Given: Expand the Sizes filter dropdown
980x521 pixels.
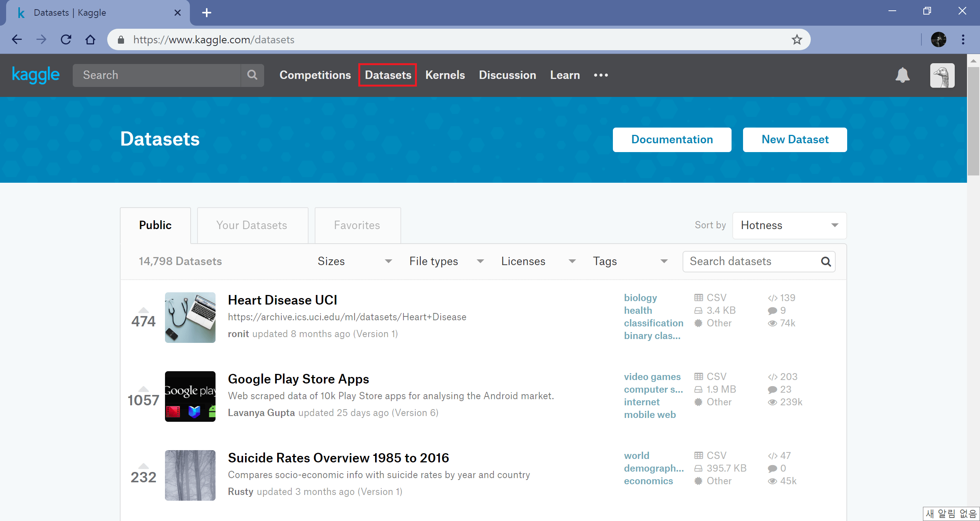Looking at the screenshot, I should click(x=354, y=261).
